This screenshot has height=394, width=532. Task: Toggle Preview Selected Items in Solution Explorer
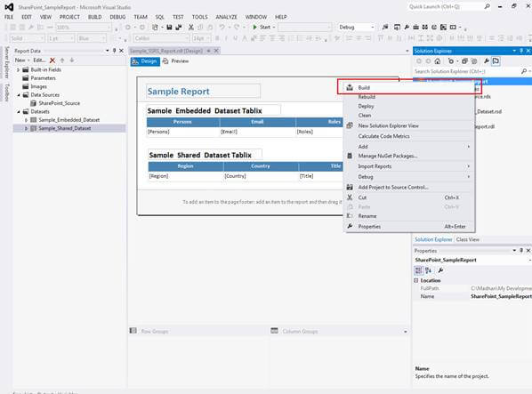[x=496, y=61]
